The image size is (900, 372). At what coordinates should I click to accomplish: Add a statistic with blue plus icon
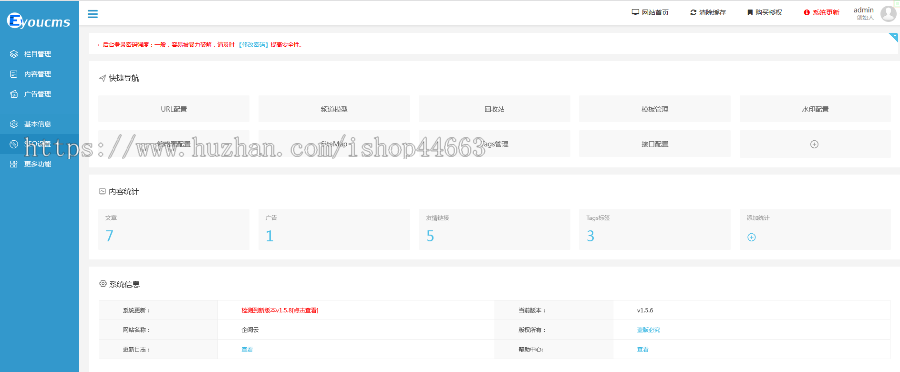tap(751, 237)
